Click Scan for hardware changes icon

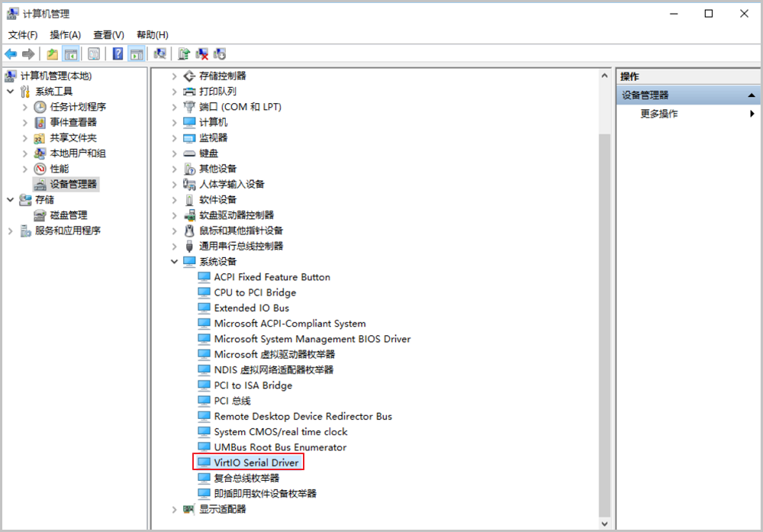click(x=160, y=54)
